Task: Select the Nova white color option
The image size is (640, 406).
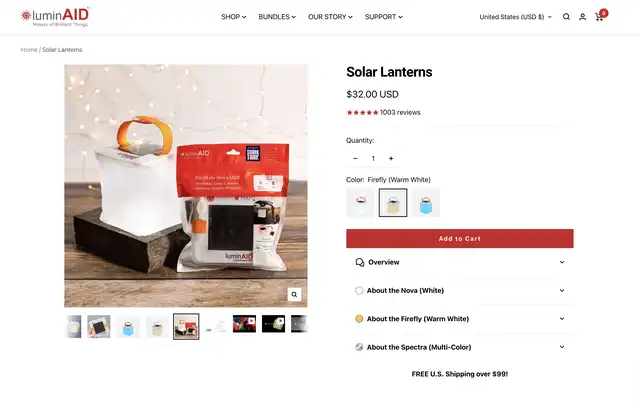Action: click(x=360, y=202)
